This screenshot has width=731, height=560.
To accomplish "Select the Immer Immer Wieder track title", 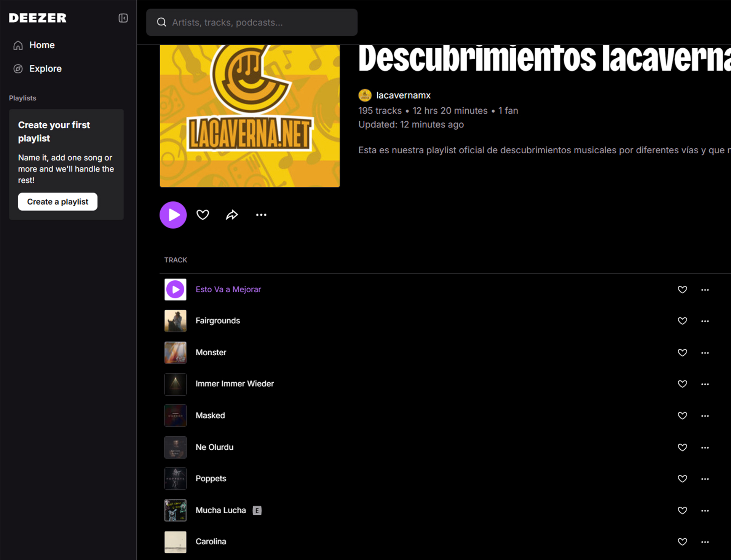I will click(x=235, y=383).
